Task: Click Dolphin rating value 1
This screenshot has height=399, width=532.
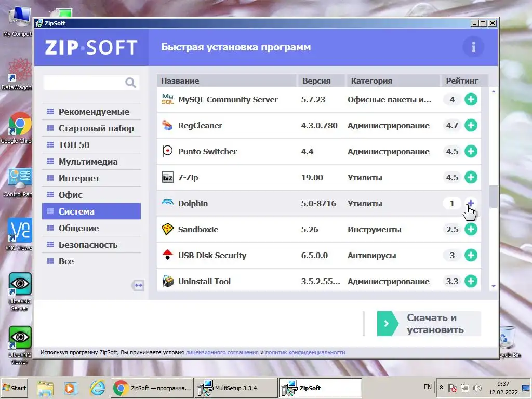Action: tap(452, 203)
